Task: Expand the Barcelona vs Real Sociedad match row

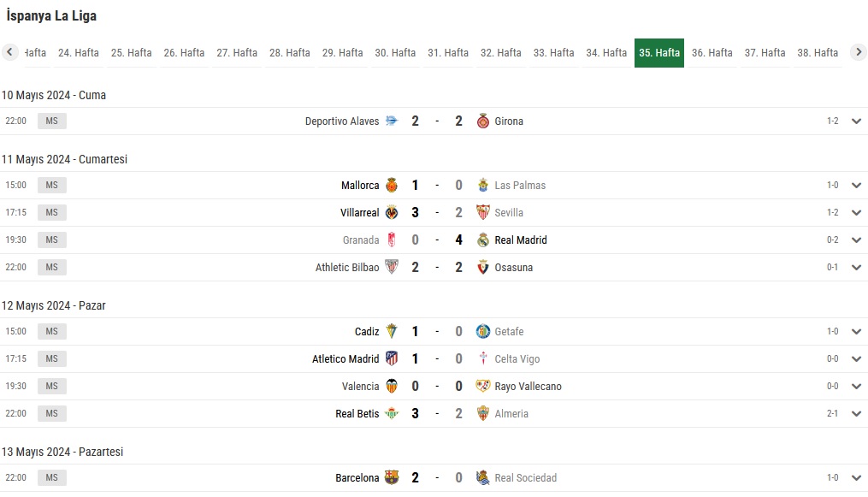Action: (856, 477)
